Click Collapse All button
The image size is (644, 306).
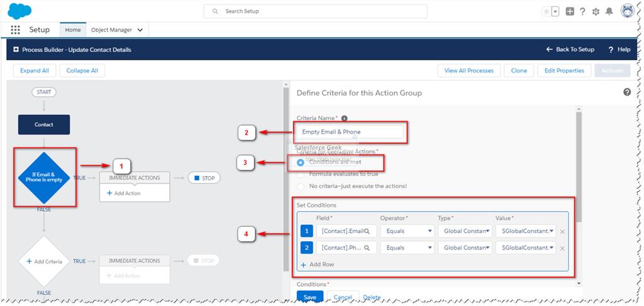(x=82, y=70)
